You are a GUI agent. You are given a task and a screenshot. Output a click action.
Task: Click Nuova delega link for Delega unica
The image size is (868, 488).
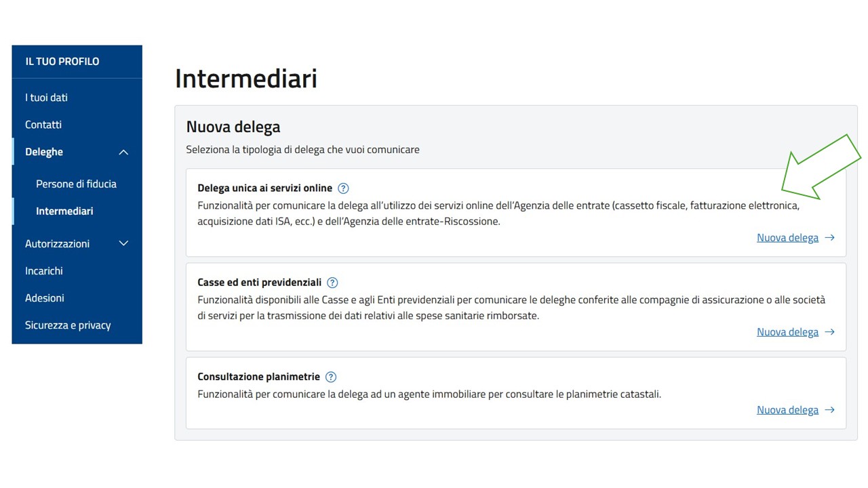pyautogui.click(x=787, y=238)
